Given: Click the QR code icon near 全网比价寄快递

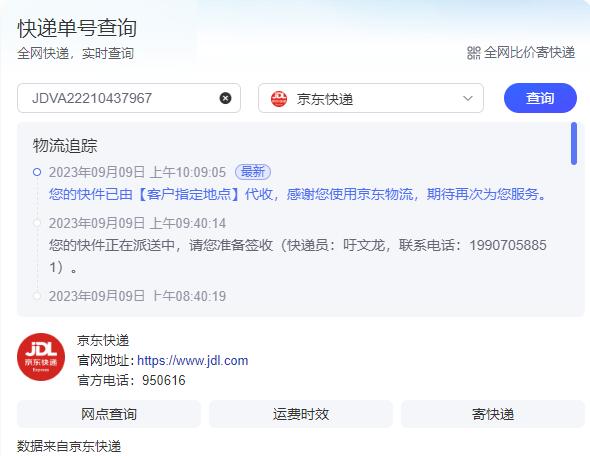Looking at the screenshot, I should (x=473, y=53).
